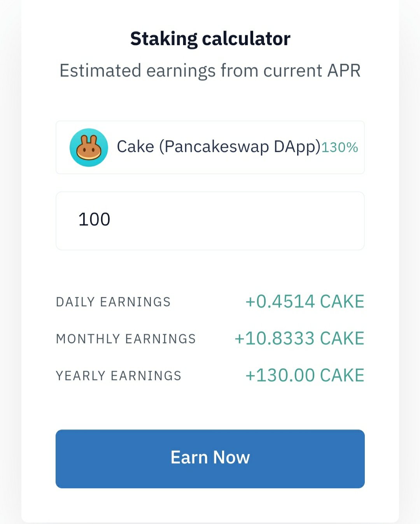The image size is (420, 524).
Task: Select the +130.00 CAKE yearly value
Action: pos(304,376)
